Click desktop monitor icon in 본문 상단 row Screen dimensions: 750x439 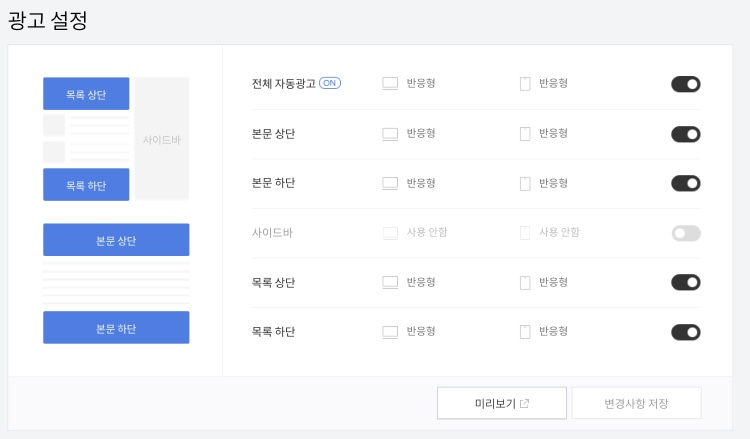tap(390, 134)
